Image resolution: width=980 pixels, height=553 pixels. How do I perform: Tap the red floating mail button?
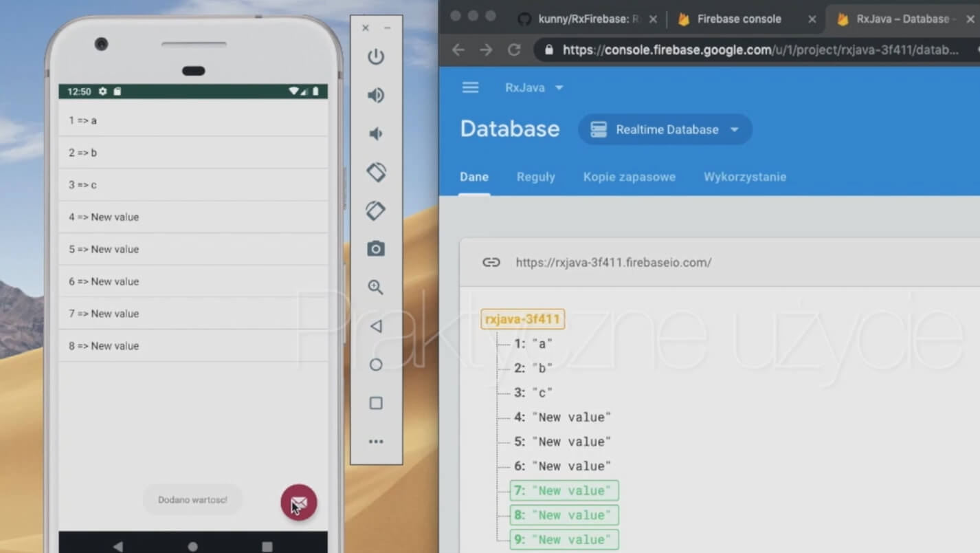click(298, 503)
